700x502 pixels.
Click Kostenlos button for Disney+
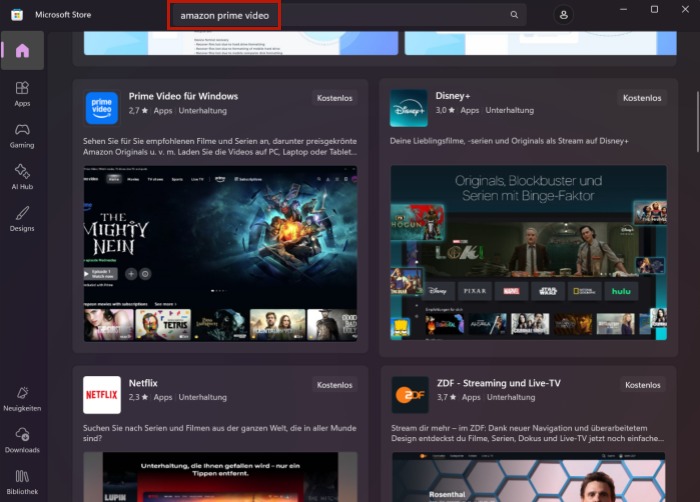642,98
